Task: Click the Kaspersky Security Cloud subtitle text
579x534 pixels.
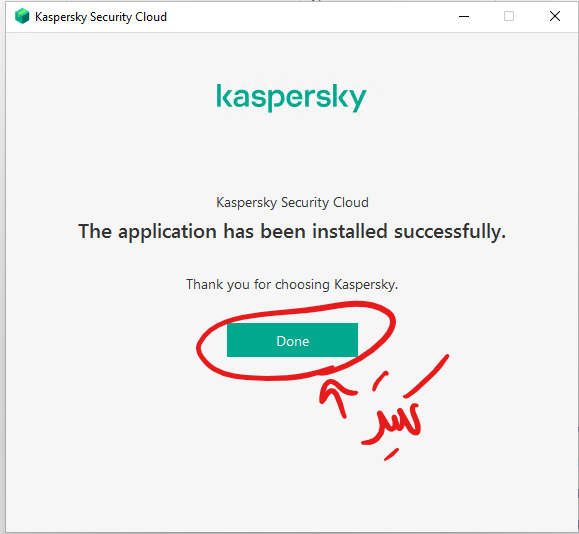Action: (x=292, y=202)
